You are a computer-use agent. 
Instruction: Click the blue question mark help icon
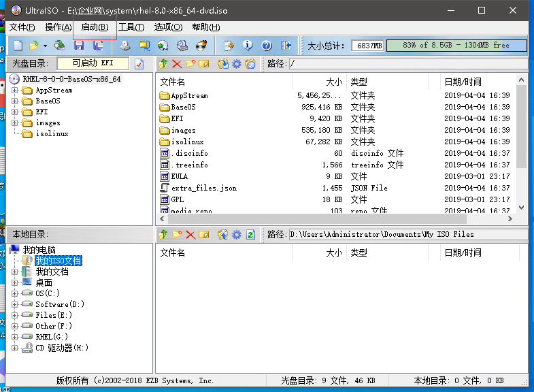tap(267, 46)
